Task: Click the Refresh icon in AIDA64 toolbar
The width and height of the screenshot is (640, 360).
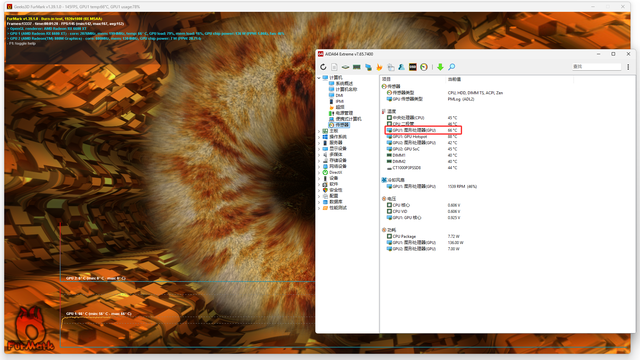Action: point(323,67)
